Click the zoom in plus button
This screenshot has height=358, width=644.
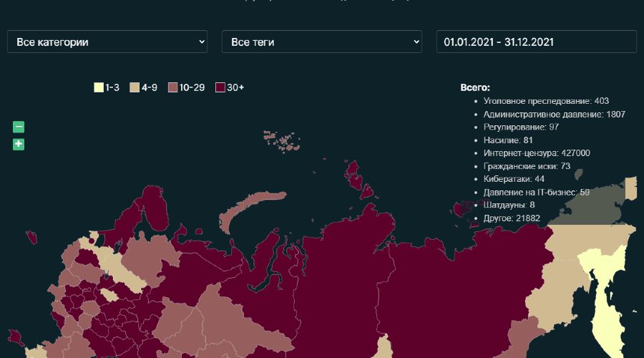(x=19, y=145)
